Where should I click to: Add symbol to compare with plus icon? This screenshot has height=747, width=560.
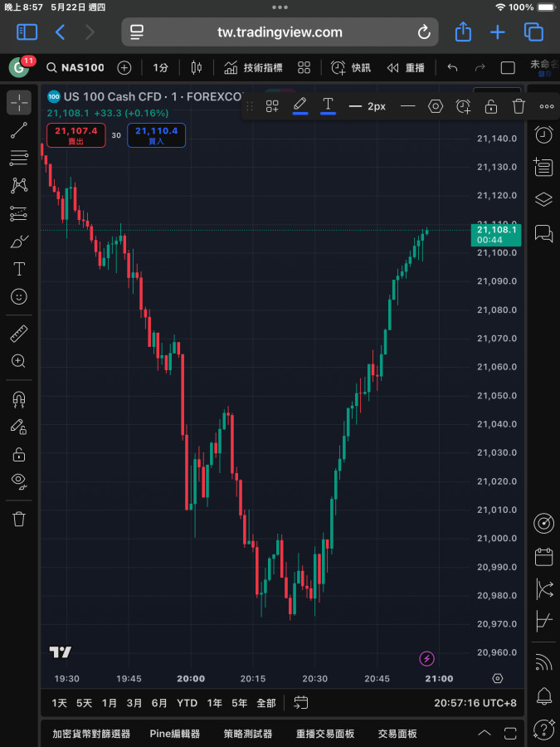pyautogui.click(x=124, y=68)
